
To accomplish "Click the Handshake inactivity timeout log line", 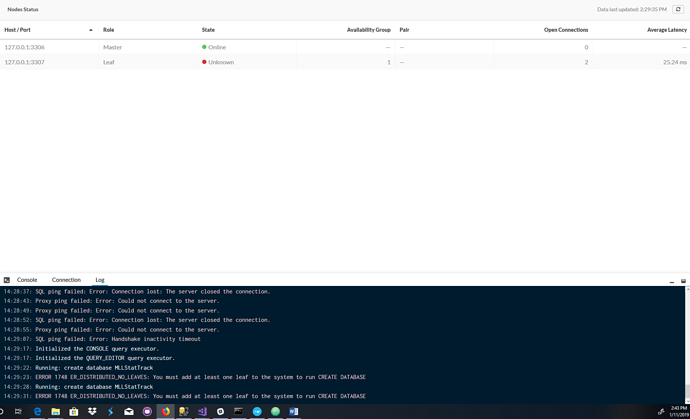I will (x=102, y=339).
